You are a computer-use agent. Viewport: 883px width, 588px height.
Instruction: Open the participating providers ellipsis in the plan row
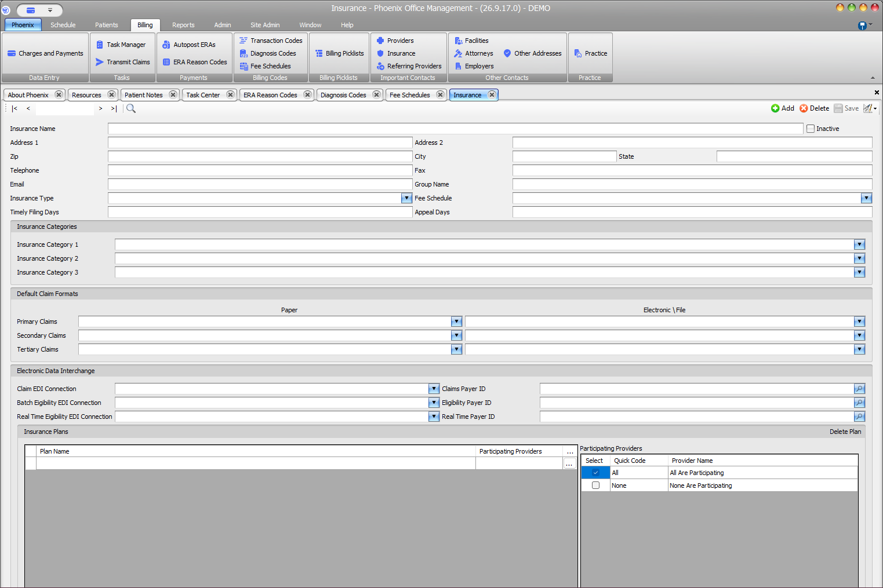tap(569, 463)
